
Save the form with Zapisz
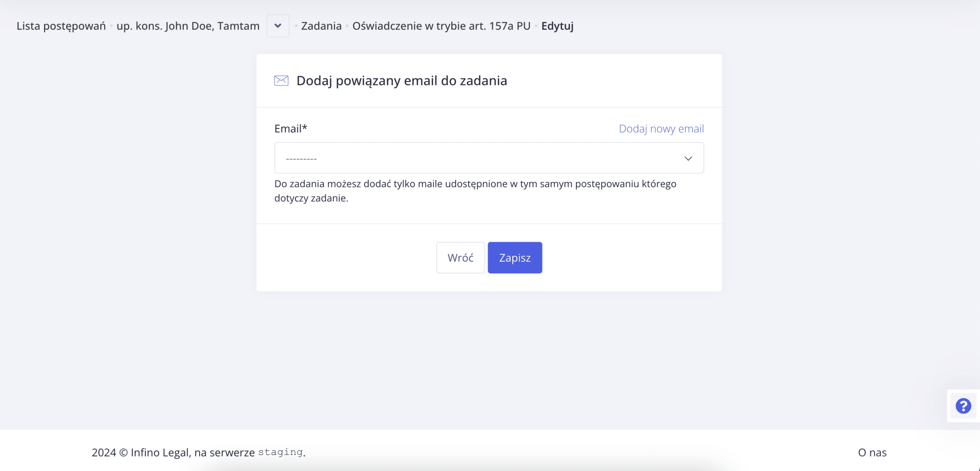tap(514, 258)
